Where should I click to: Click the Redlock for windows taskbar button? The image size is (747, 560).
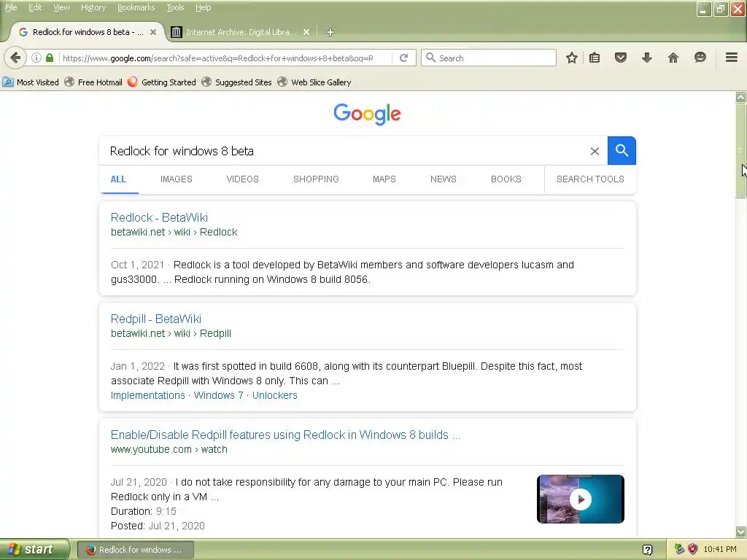tap(136, 550)
